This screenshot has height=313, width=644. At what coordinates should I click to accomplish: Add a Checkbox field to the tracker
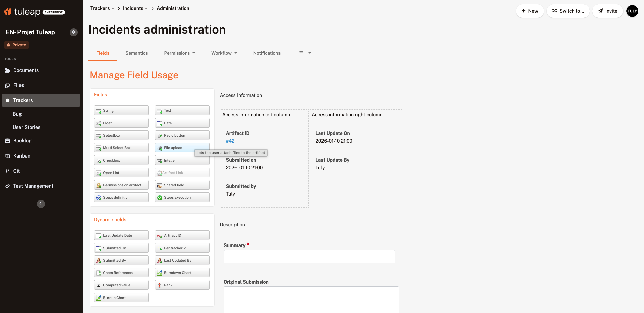point(121,160)
